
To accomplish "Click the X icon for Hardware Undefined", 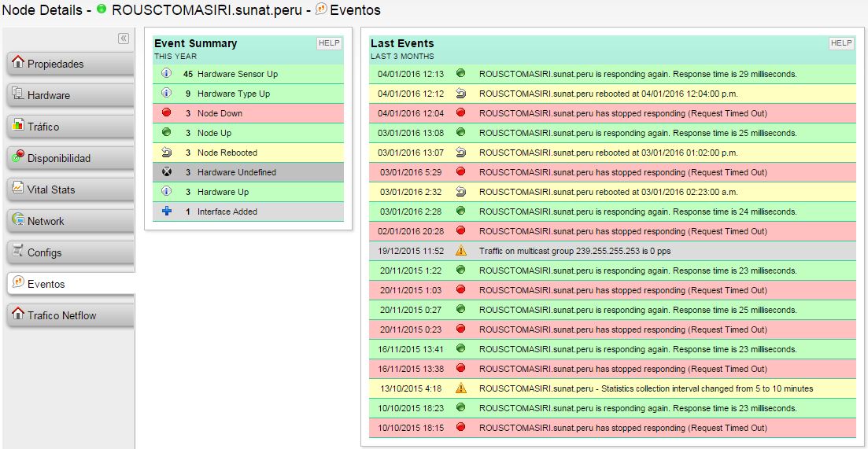I will pyautogui.click(x=167, y=171).
